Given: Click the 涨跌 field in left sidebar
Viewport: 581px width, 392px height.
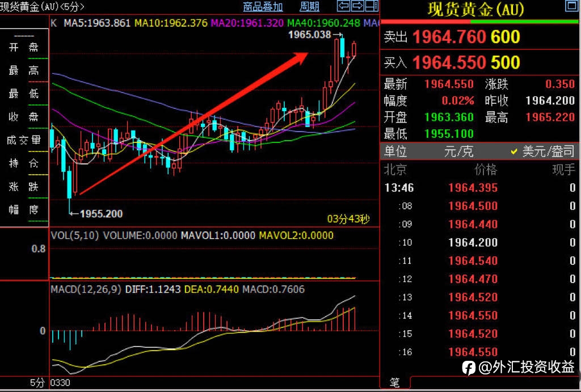Looking at the screenshot, I should pos(24,186).
